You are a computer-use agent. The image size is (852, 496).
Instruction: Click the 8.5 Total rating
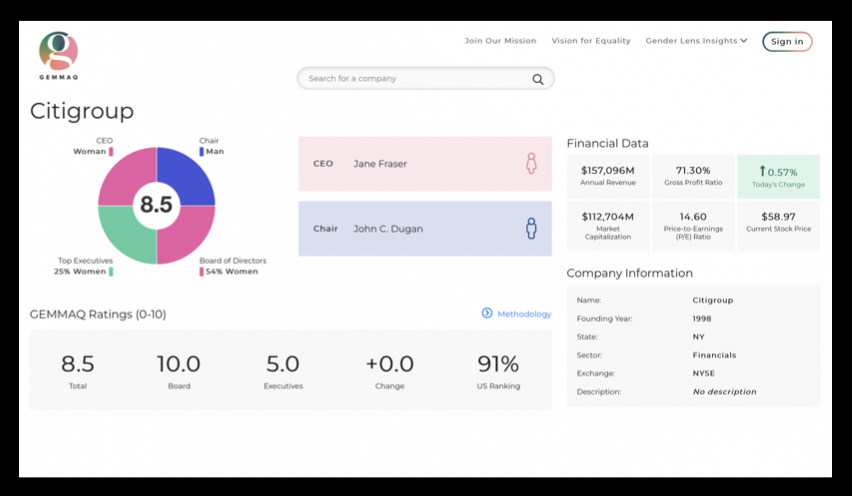pyautogui.click(x=78, y=364)
